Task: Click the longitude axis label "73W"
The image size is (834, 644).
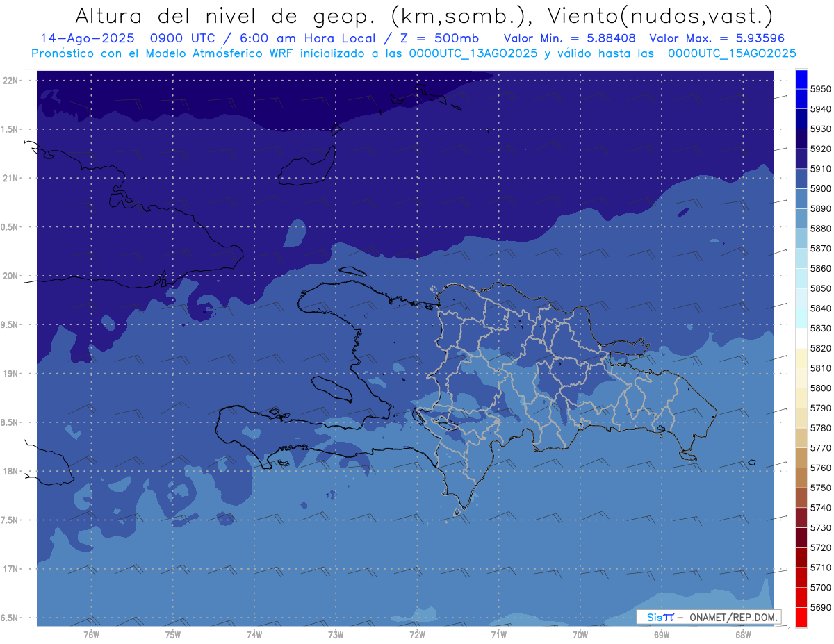Action: pyautogui.click(x=336, y=635)
